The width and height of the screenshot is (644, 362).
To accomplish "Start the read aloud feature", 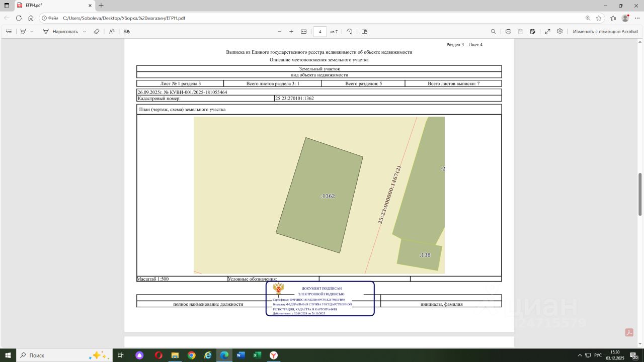I will point(112,31).
